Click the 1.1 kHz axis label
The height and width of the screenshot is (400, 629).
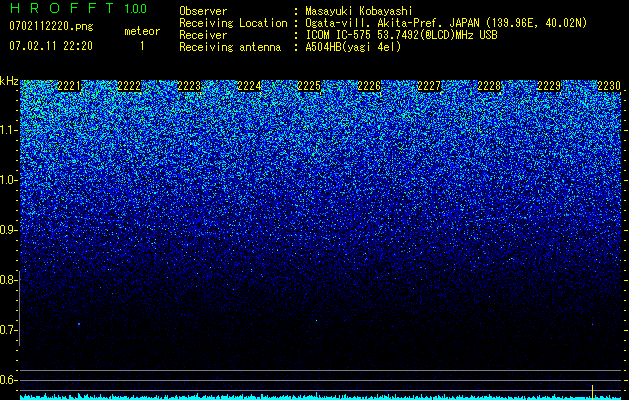coord(8,130)
